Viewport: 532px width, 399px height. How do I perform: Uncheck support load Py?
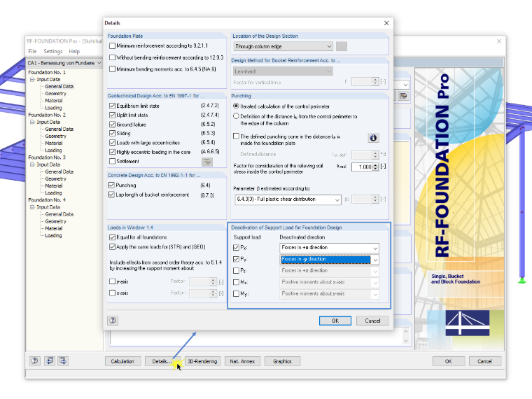236,259
